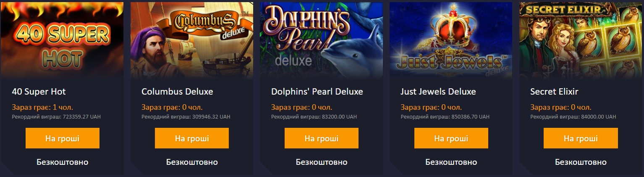The height and width of the screenshot is (177, 644).
Task: Click 'На гроші' under Dolphins' Pearl Deluxe
Action: pos(321,138)
